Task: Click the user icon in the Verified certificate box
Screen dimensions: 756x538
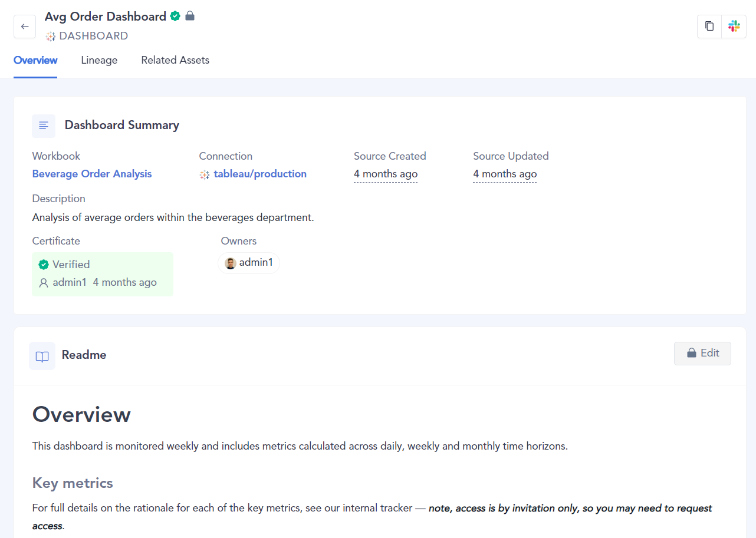Action: tap(43, 282)
